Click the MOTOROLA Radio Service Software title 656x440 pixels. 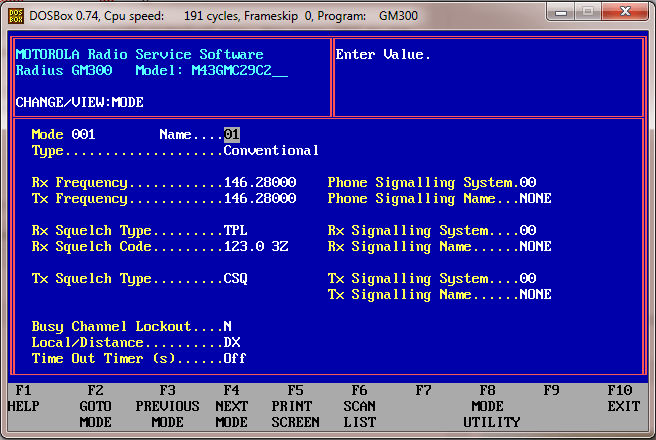(139, 54)
